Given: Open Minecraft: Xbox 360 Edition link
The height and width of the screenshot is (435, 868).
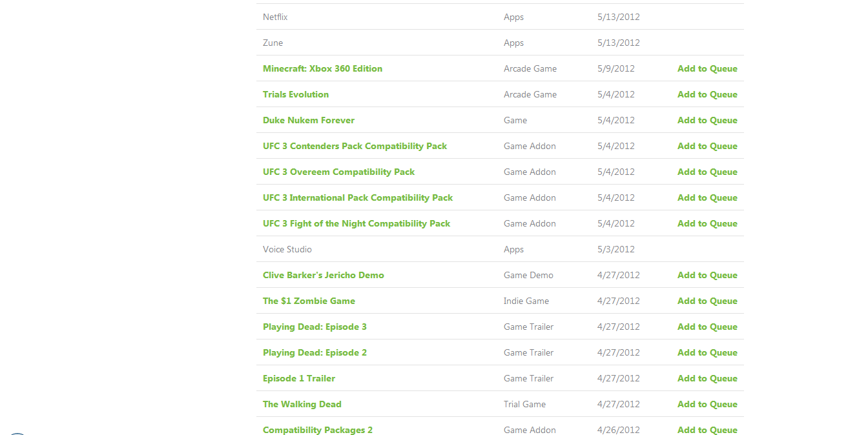Looking at the screenshot, I should coord(322,68).
